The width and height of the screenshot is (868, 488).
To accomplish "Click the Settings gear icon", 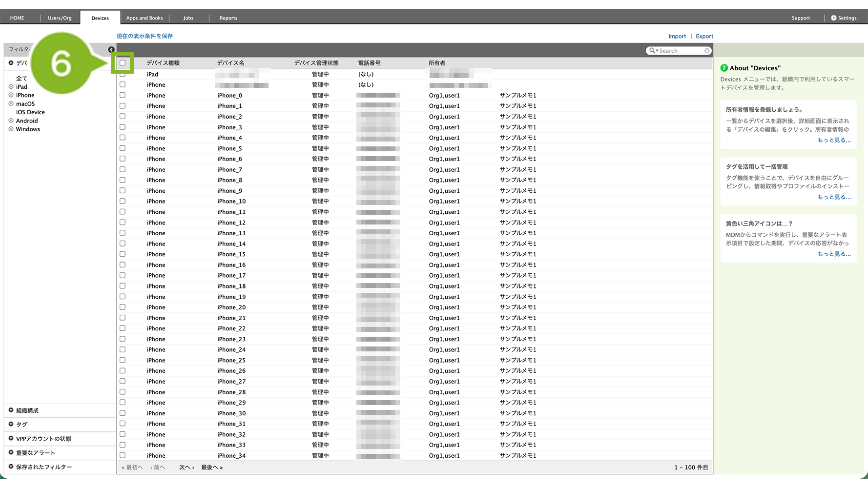I will [834, 18].
